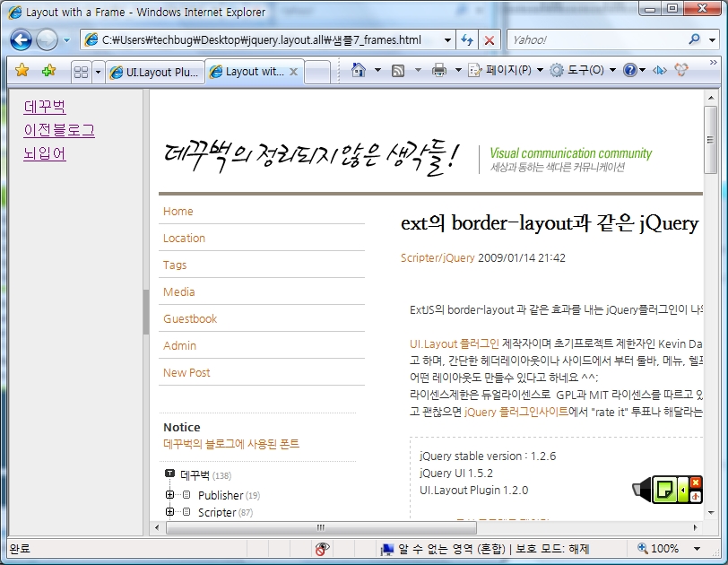Toggle the left pane resizer handle
The image size is (728, 565).
coord(146,312)
